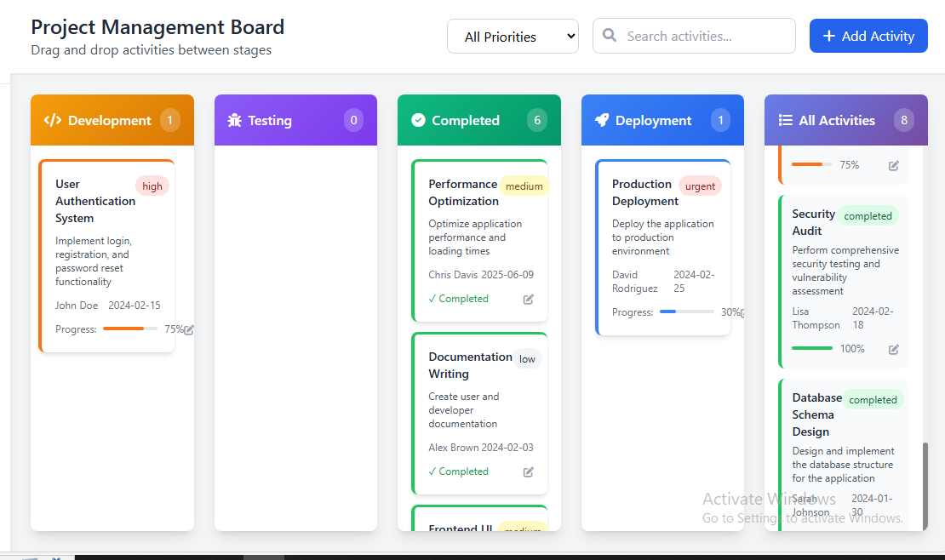This screenshot has width=945, height=560.
Task: Click the All Activities list icon
Action: (x=785, y=121)
